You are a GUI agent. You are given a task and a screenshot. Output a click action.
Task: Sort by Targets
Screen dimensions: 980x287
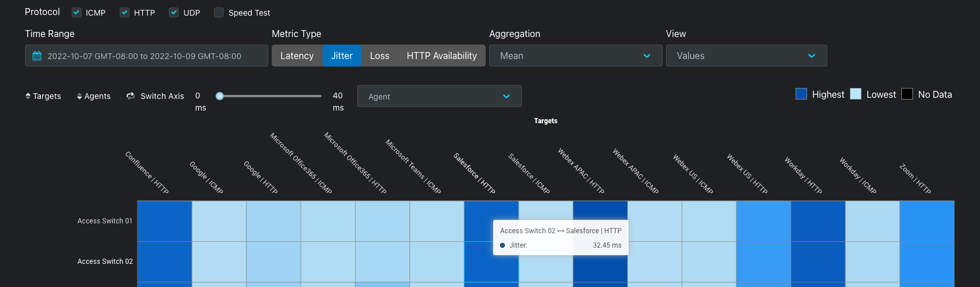tap(43, 96)
